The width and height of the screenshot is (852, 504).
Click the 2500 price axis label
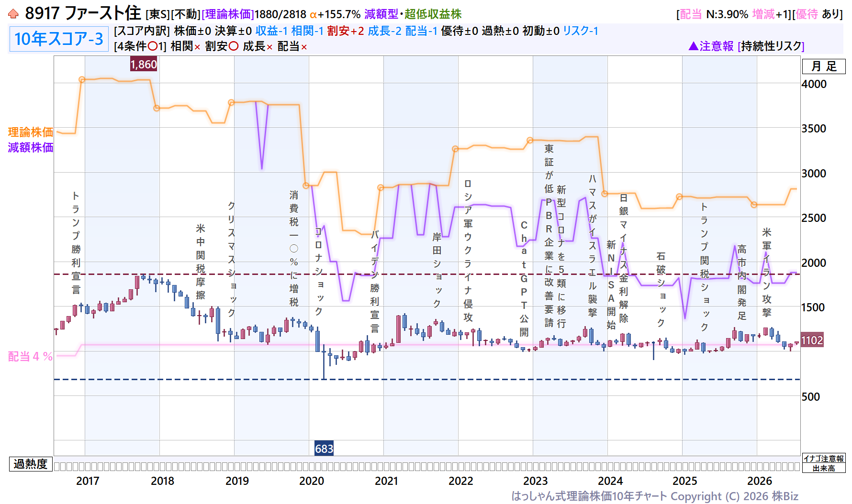814,218
